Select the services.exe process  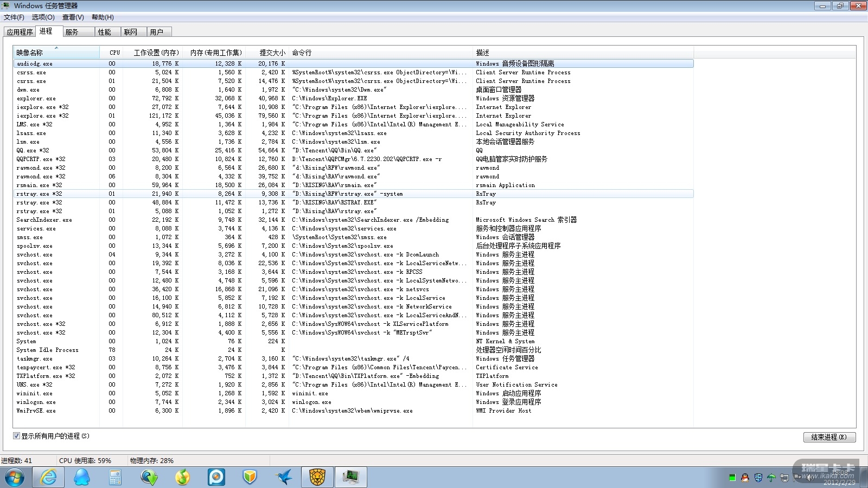click(x=353, y=228)
